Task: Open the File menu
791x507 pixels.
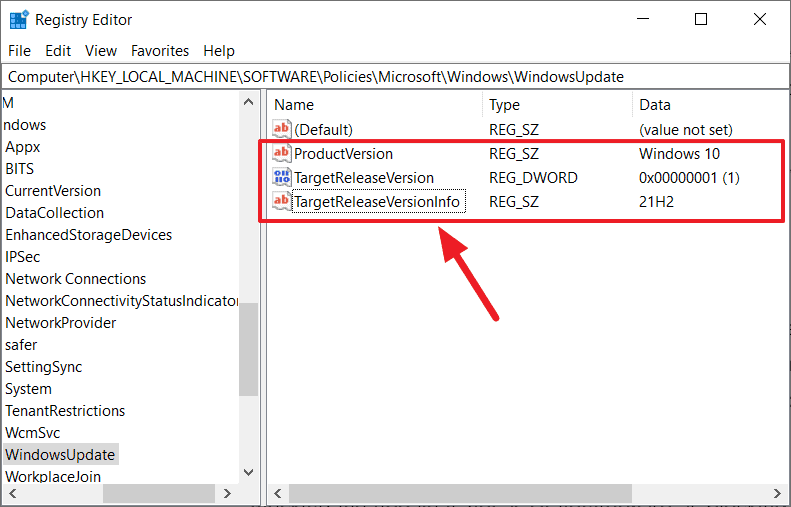Action: [x=19, y=51]
